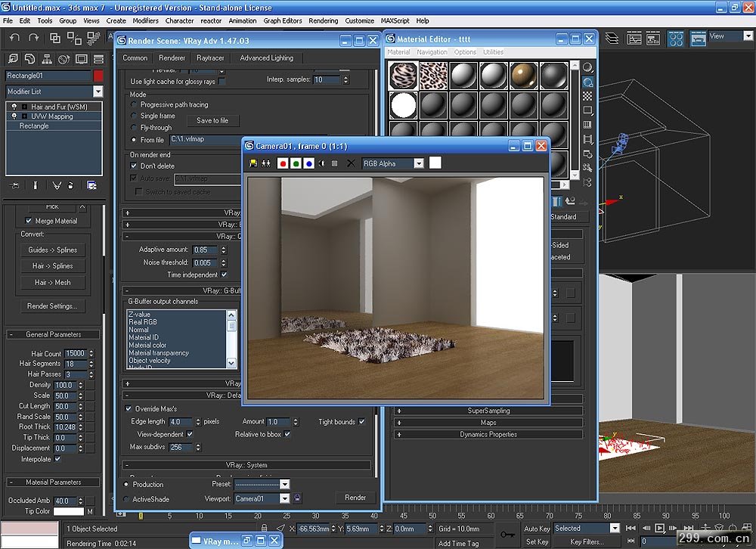This screenshot has height=549, width=756.
Task: Go to the start frame
Action: (631, 529)
